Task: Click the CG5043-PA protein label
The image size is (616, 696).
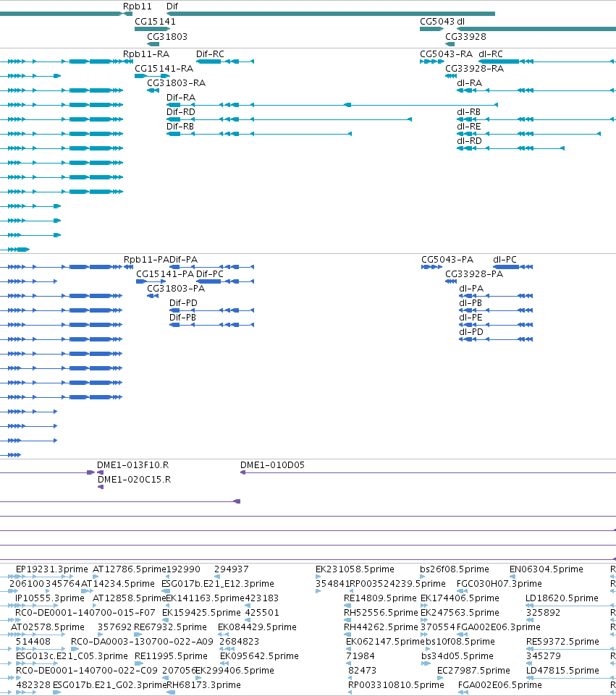Action: (x=447, y=259)
